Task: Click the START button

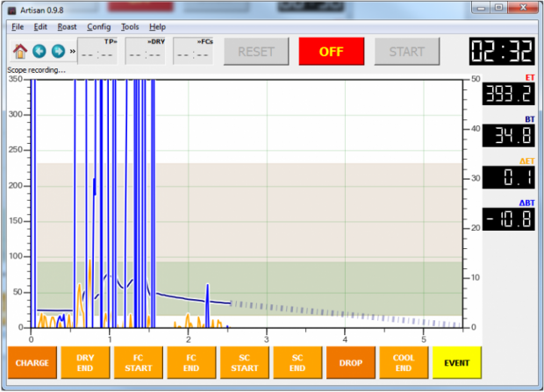Action: pyautogui.click(x=406, y=52)
